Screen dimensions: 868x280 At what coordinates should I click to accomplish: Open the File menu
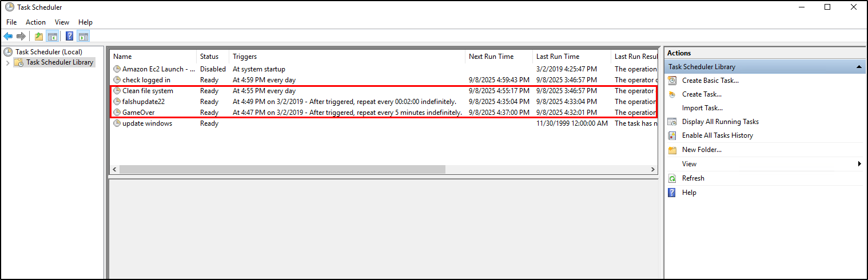pos(11,22)
